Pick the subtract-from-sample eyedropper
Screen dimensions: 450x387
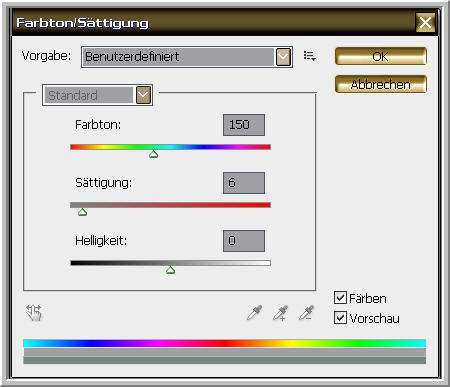tap(306, 313)
